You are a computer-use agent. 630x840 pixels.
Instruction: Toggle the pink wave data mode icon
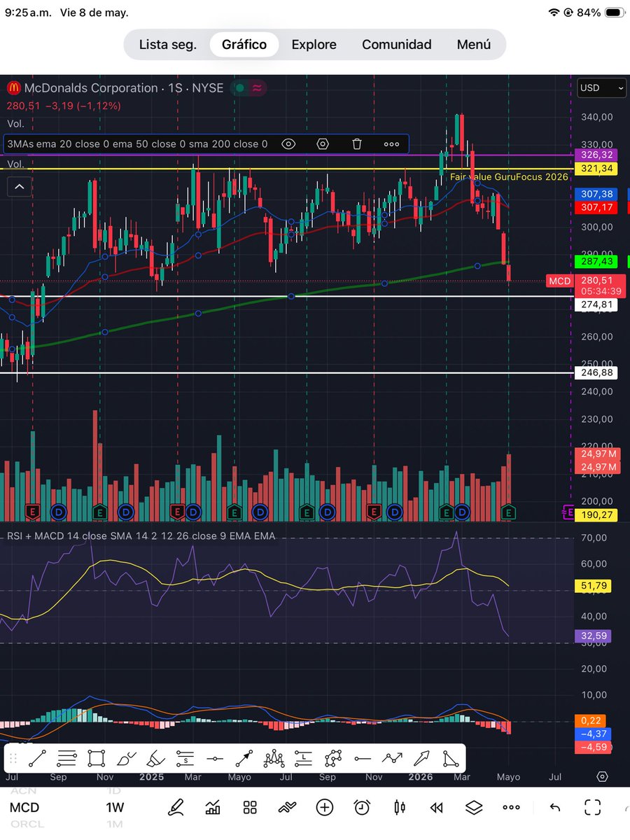click(257, 88)
